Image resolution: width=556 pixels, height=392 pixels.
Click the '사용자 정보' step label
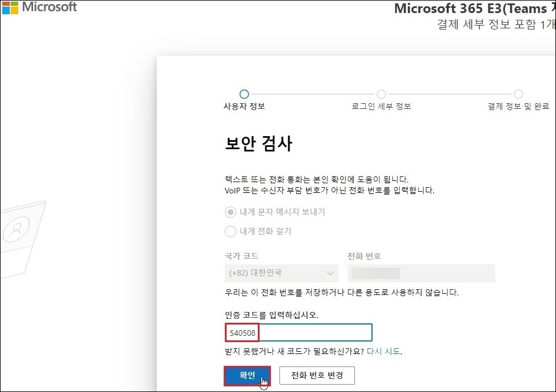[x=244, y=106]
